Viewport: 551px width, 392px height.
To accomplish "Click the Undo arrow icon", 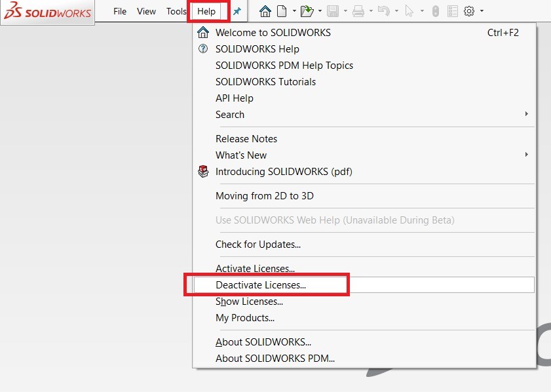I will [384, 11].
